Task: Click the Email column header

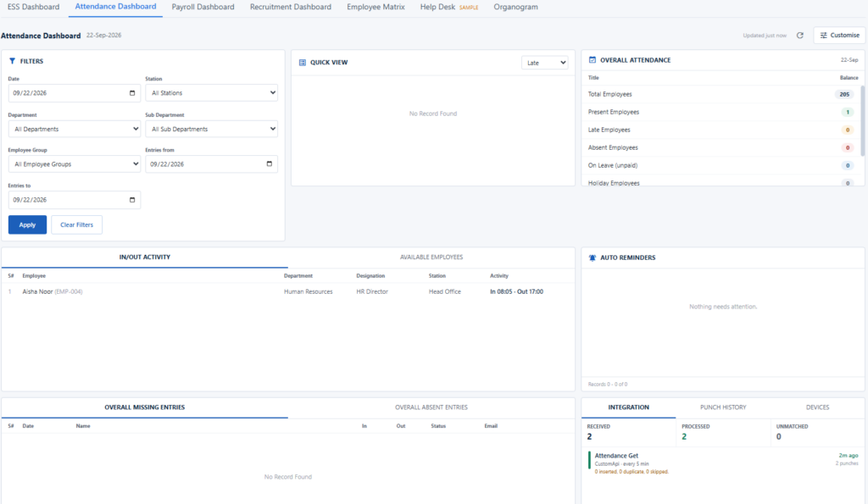Action: click(491, 426)
